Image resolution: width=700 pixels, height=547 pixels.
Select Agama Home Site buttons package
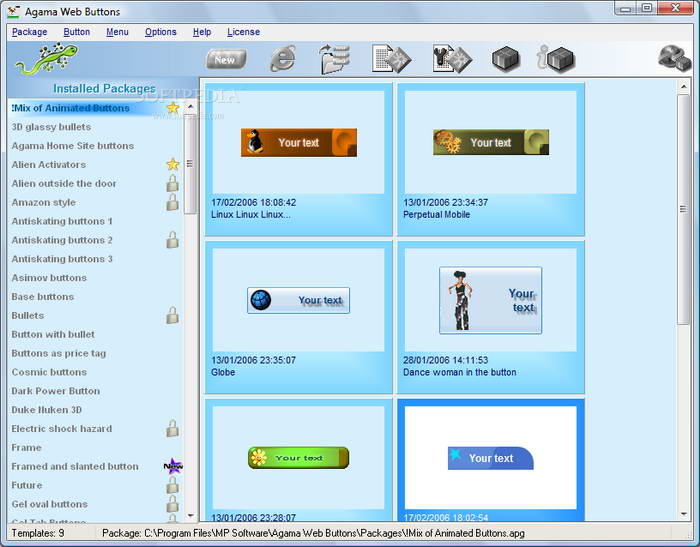[x=73, y=146]
